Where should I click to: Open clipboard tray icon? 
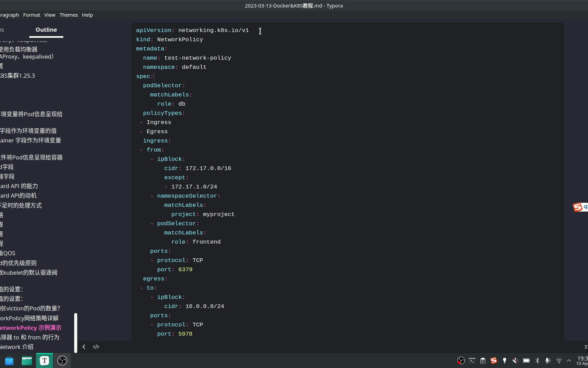pyautogui.click(x=483, y=361)
